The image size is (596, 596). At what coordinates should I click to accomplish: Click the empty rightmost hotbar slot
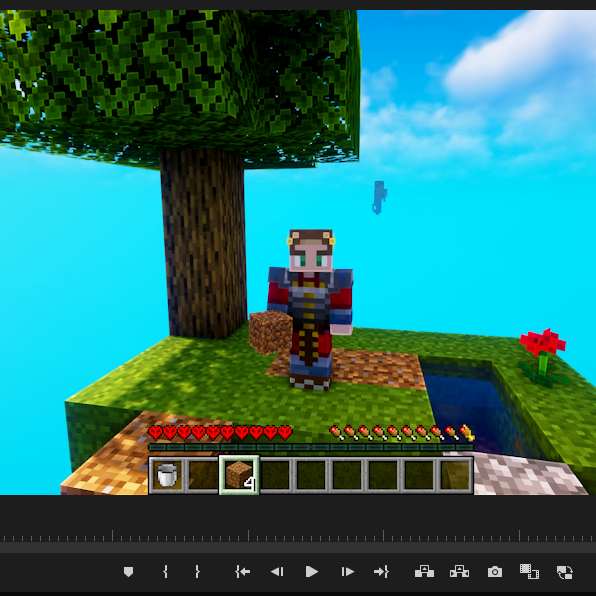455,475
